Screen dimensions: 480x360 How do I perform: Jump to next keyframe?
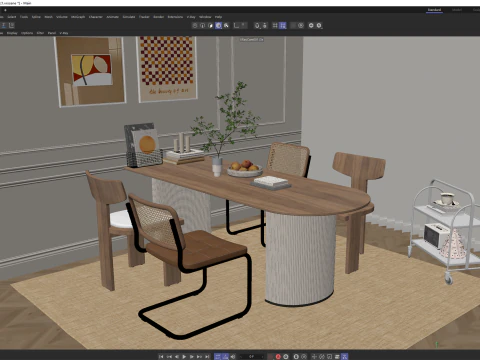[199, 357]
